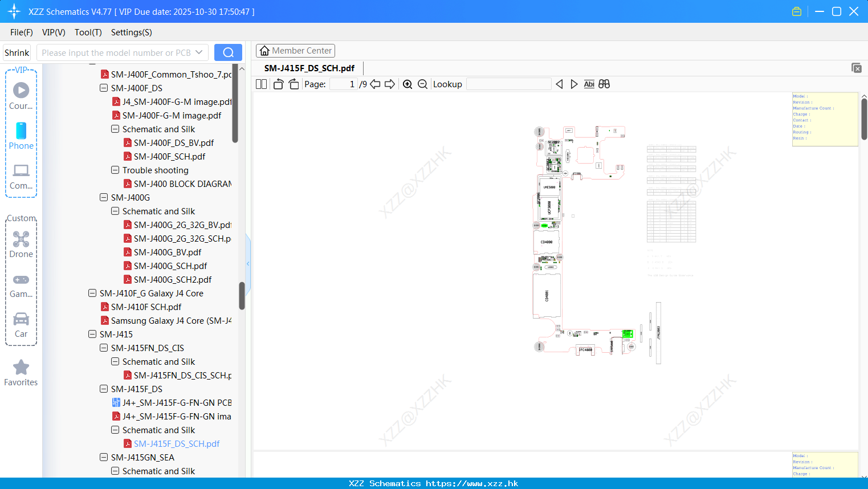Open the Settings(S) menu
This screenshot has width=868, height=489.
[132, 32]
